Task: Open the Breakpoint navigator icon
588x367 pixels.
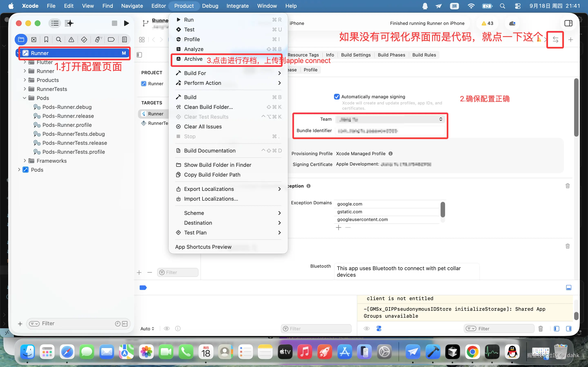Action: coord(111,40)
